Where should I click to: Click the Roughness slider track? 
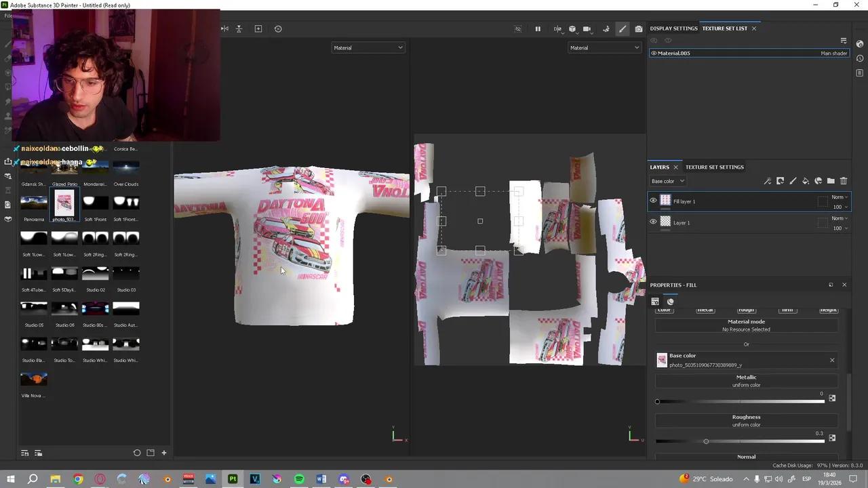tap(741, 441)
